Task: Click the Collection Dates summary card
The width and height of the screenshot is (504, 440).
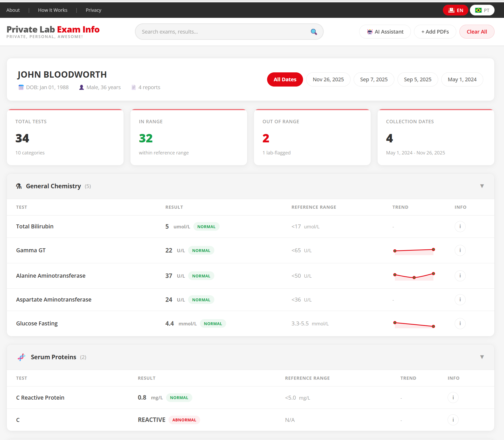Action: coord(436,137)
